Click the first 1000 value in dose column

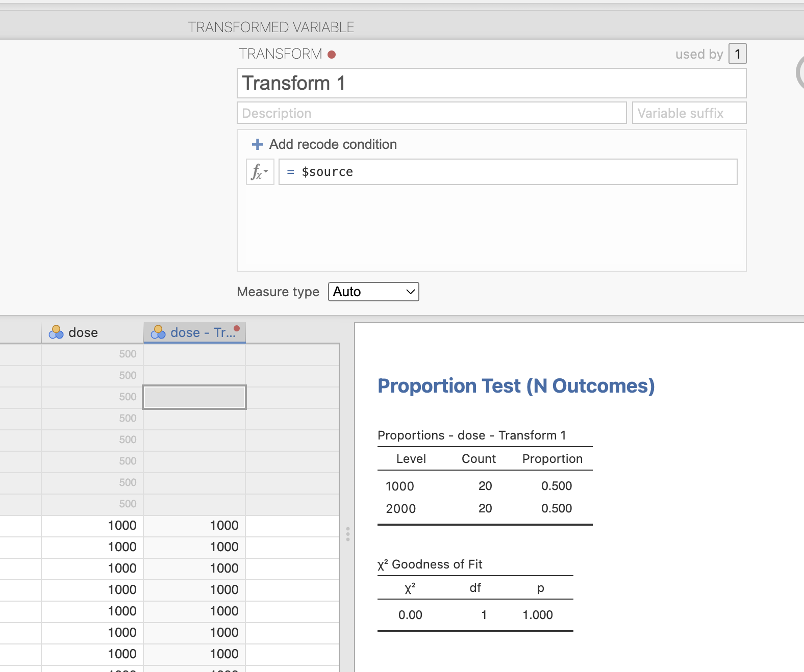coord(122,526)
